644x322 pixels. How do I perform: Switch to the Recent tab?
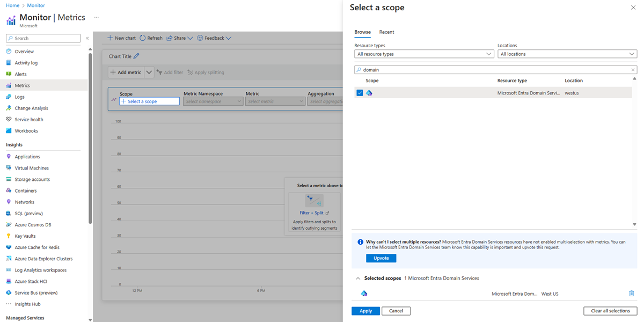(386, 32)
